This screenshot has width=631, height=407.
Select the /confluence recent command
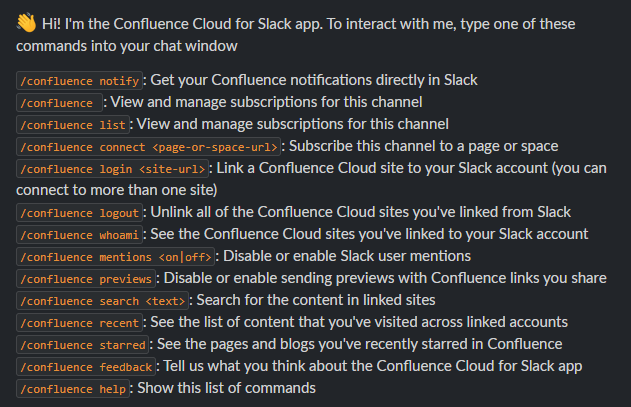click(x=80, y=322)
